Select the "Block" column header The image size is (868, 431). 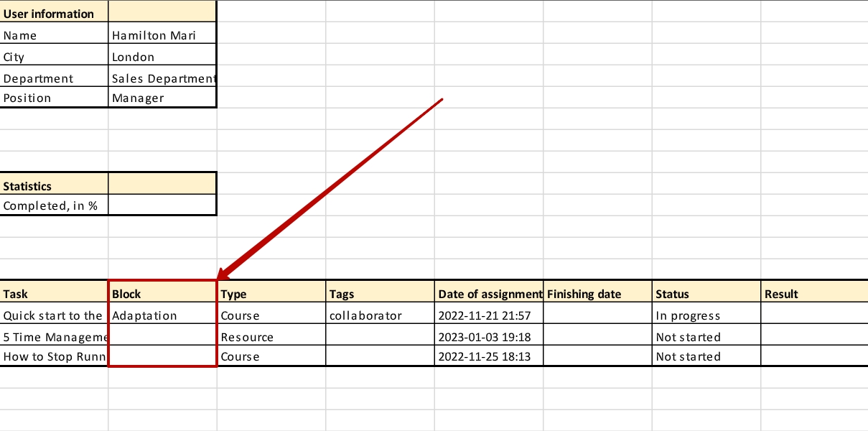[x=162, y=292]
